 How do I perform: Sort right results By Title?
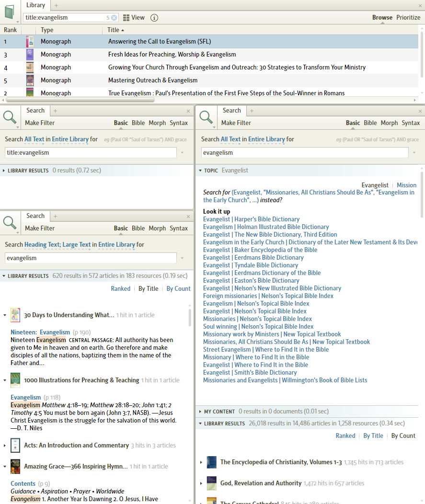pyautogui.click(x=373, y=436)
